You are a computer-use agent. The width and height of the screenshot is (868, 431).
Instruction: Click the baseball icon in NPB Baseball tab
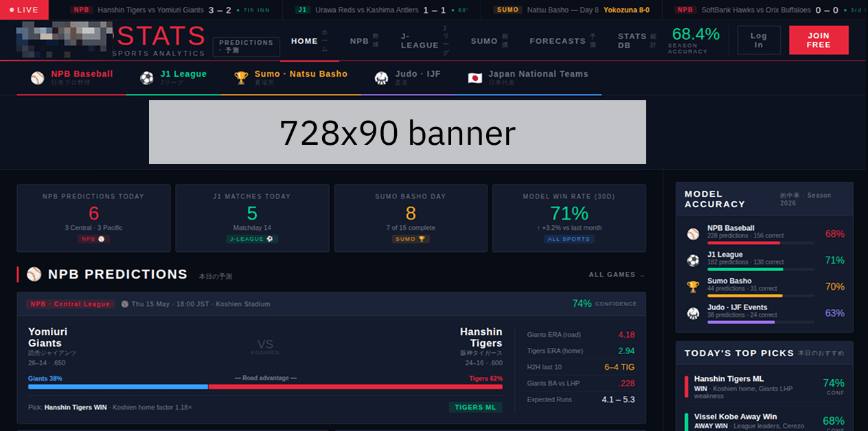(38, 78)
